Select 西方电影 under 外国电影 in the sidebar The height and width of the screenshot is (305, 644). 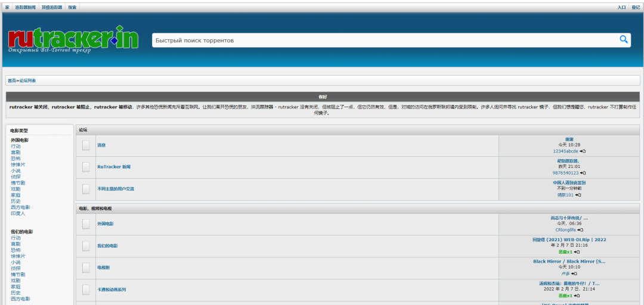[20, 207]
